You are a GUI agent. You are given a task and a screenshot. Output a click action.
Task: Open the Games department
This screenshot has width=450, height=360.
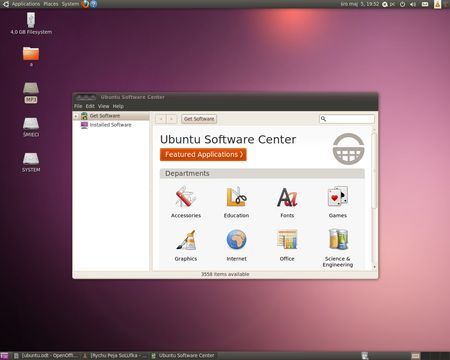pyautogui.click(x=338, y=202)
